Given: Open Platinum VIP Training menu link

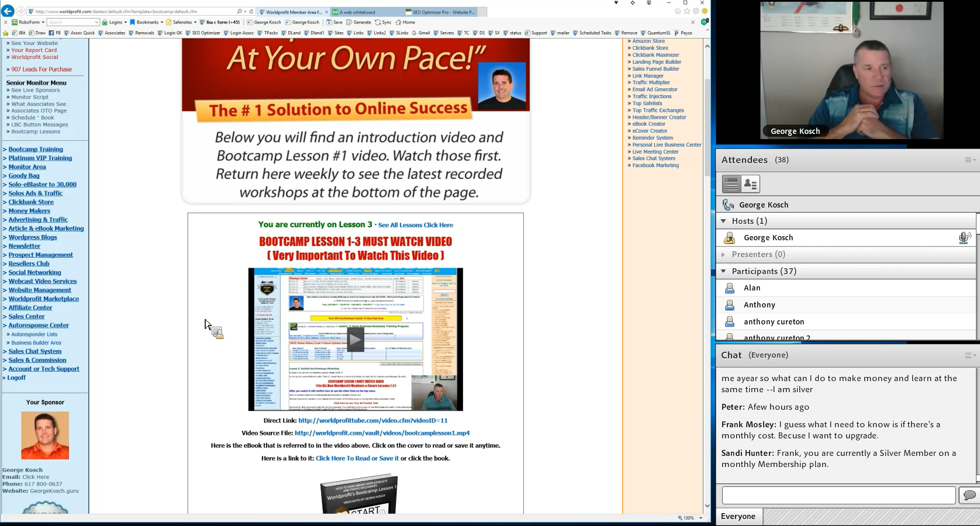Looking at the screenshot, I should click(40, 158).
